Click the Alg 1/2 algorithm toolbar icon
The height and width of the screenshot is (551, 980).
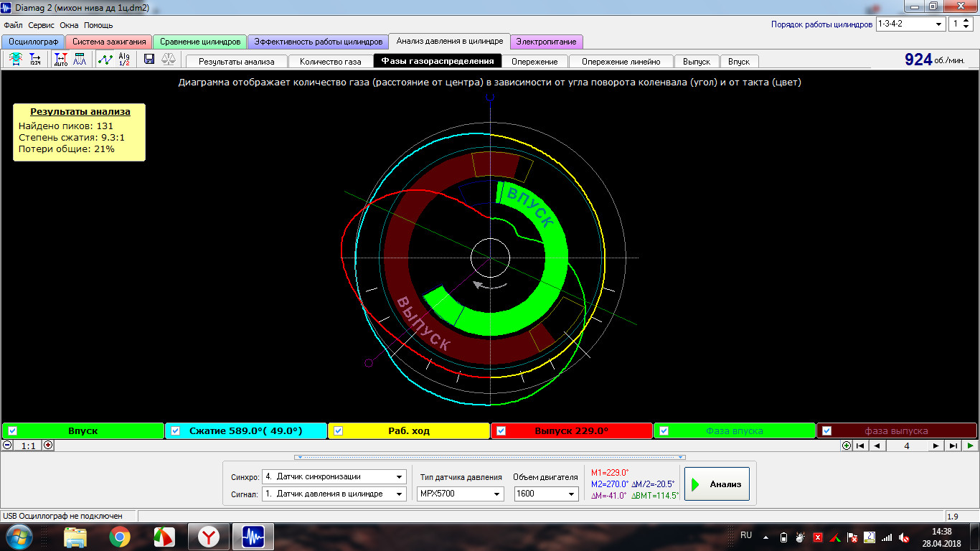[x=124, y=60]
